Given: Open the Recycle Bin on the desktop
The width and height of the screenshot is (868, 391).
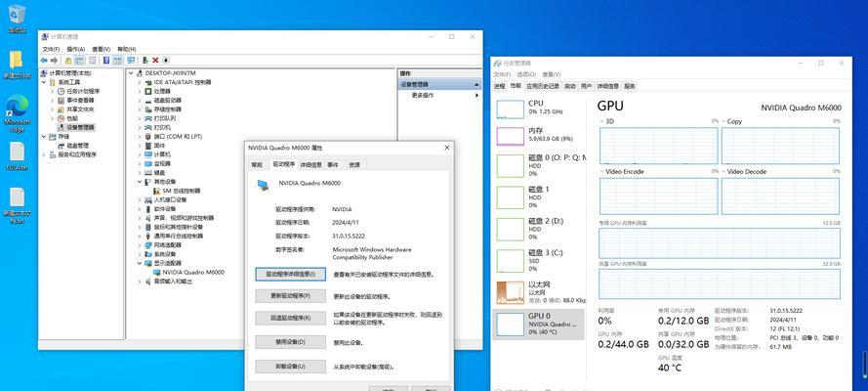Looking at the screenshot, I should click(17, 17).
